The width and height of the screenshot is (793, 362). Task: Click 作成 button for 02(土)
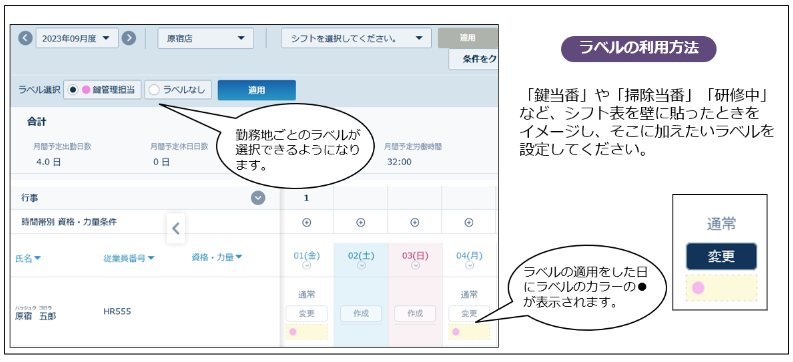click(x=361, y=313)
